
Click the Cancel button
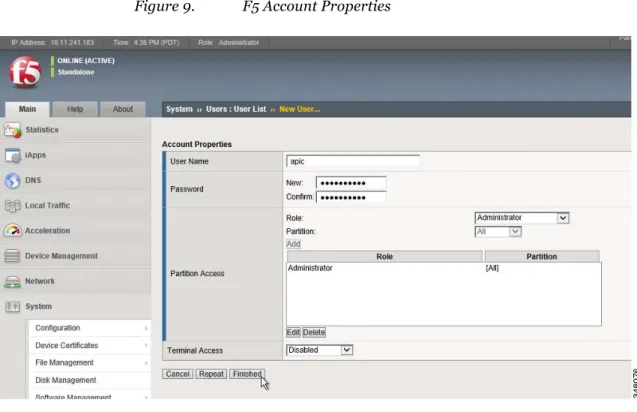point(178,374)
